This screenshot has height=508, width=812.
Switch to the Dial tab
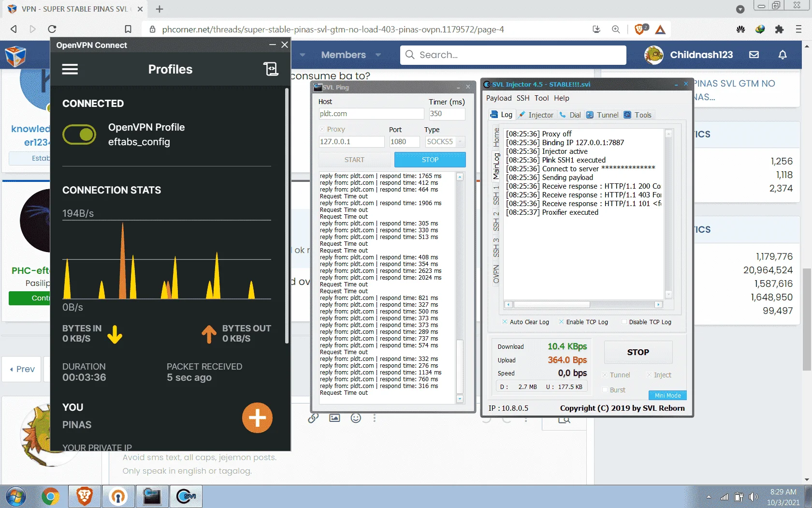tap(570, 115)
